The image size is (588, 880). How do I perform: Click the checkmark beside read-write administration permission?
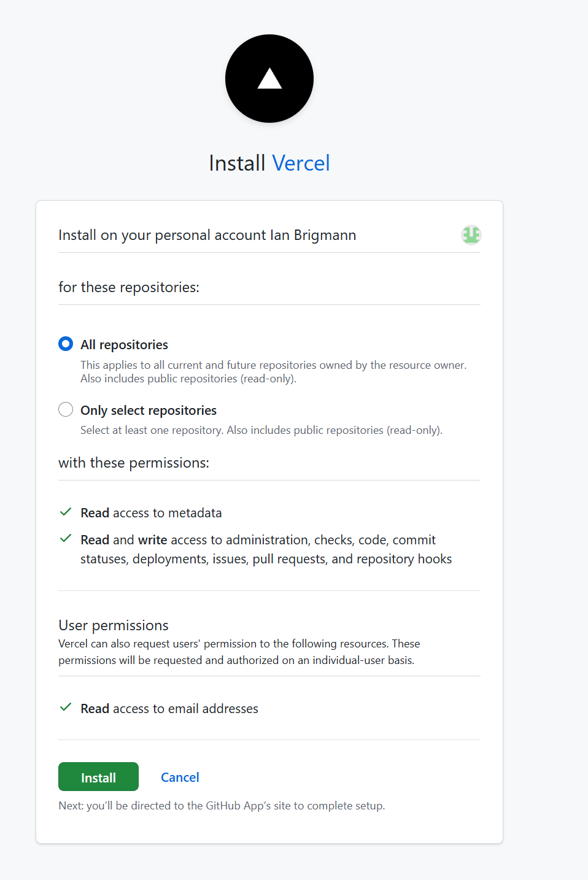[x=66, y=538]
